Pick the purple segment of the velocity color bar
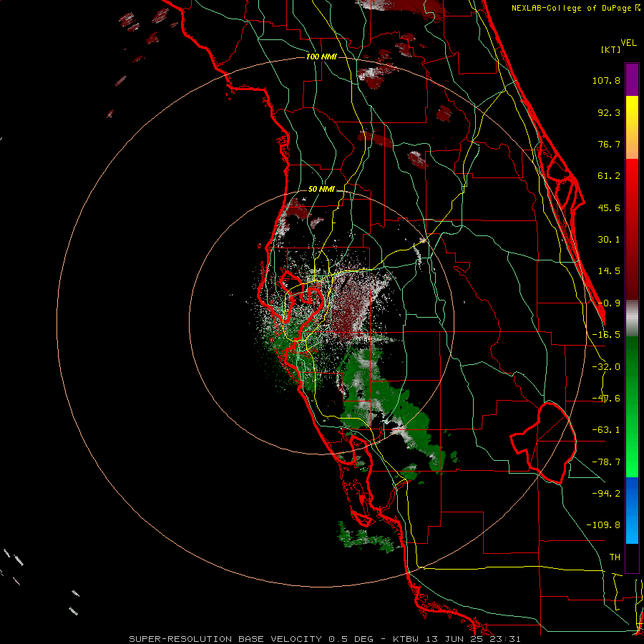 click(x=632, y=79)
